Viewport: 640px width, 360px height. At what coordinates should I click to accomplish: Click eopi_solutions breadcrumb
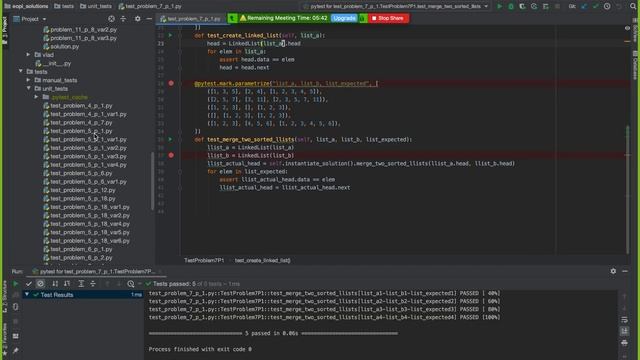(x=26, y=7)
